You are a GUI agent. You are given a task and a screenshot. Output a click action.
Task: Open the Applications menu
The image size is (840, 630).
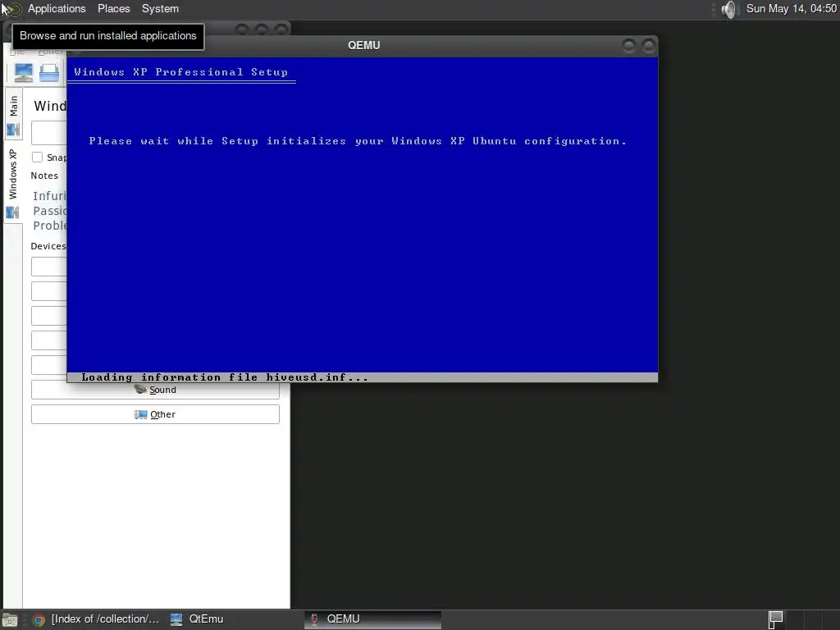click(x=57, y=8)
